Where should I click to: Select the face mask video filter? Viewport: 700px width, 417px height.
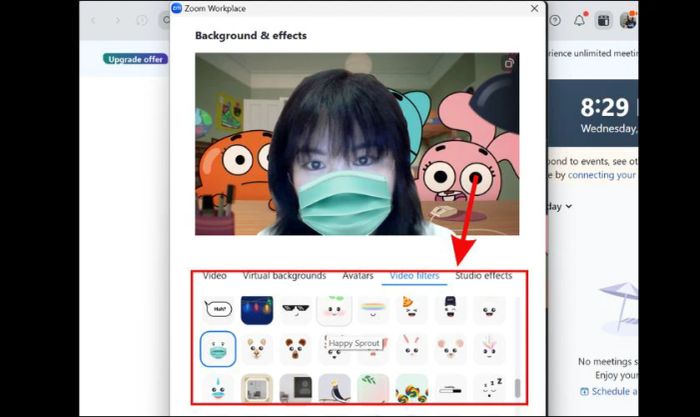coord(218,348)
